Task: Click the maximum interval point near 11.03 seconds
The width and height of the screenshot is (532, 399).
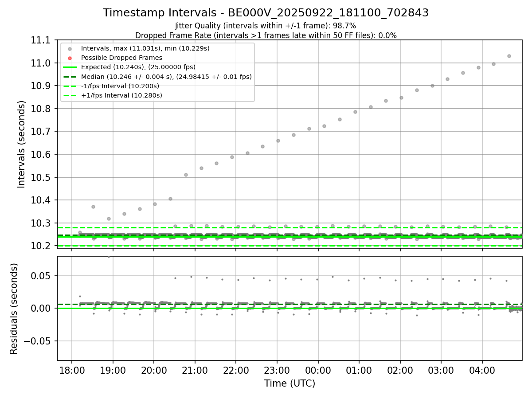Action: coord(509,56)
